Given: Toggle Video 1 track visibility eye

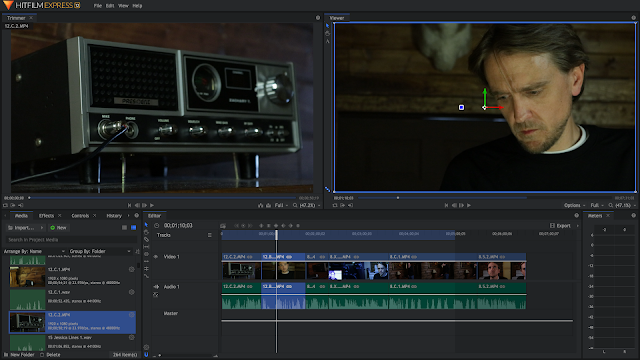Looking at the screenshot, I should (x=156, y=257).
